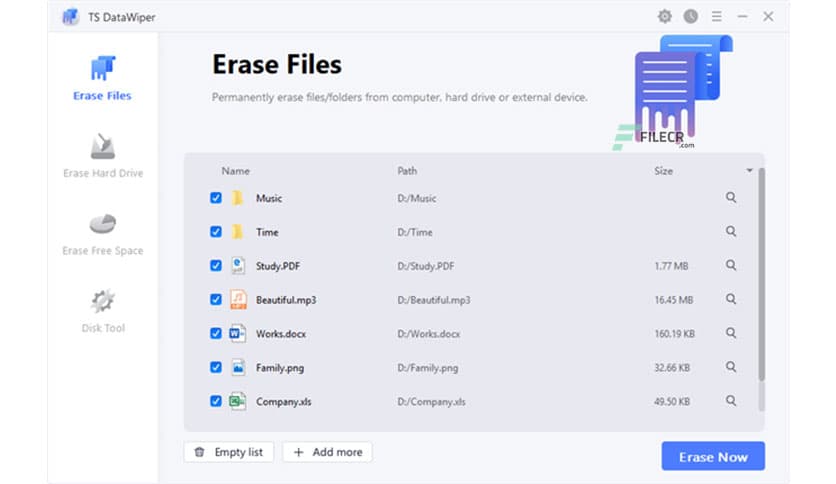Click the Erase Now button

coord(712,456)
